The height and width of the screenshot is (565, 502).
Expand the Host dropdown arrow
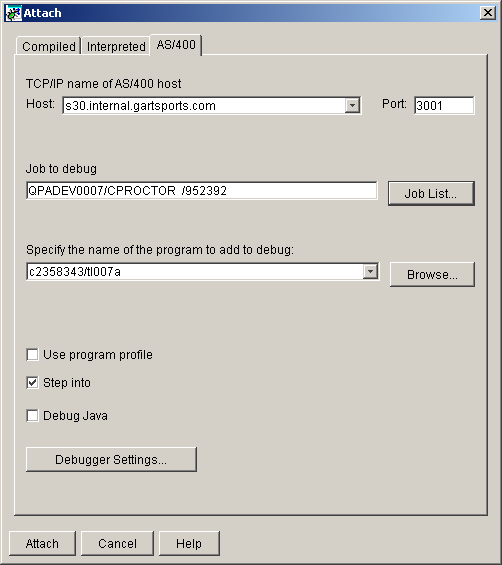click(x=352, y=106)
